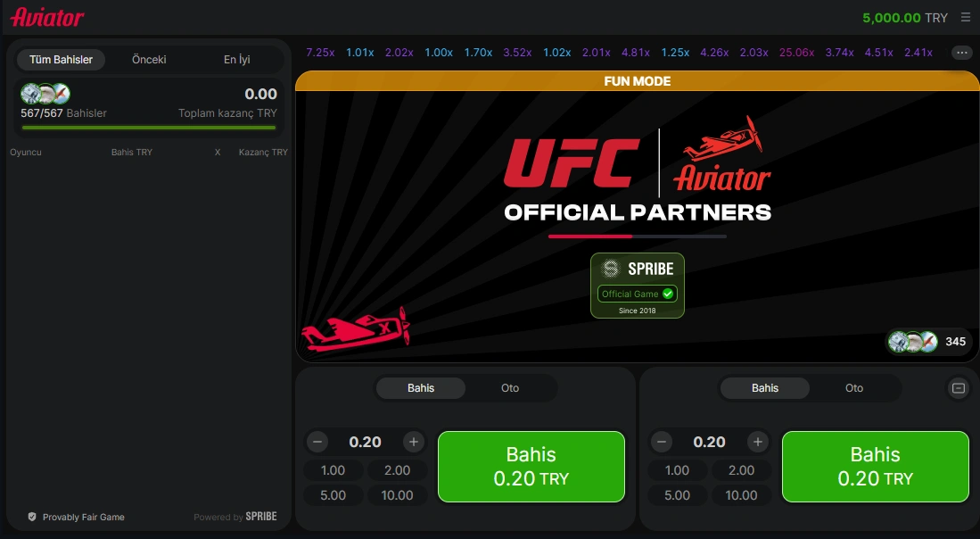Image resolution: width=980 pixels, height=539 pixels.
Task: Click the UFC logo in the banner
Action: point(572,162)
